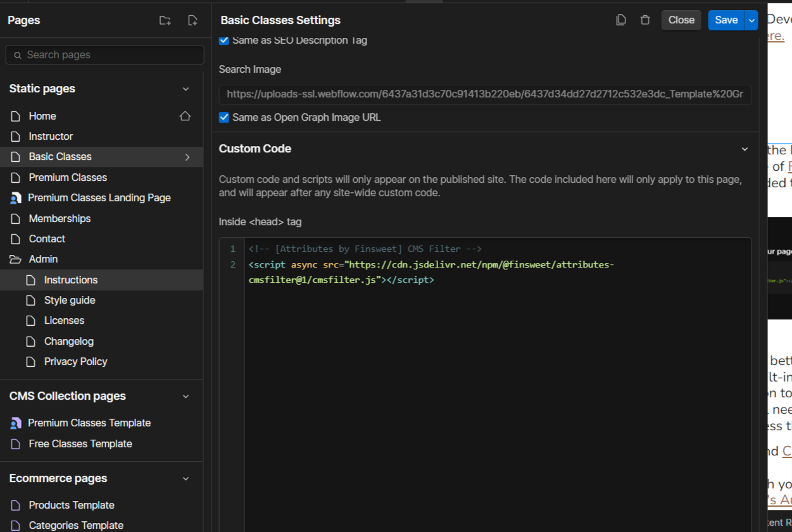Click the Premium Classes Template page icon

point(16,423)
